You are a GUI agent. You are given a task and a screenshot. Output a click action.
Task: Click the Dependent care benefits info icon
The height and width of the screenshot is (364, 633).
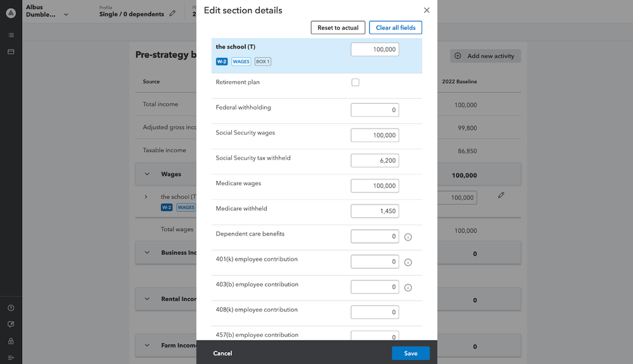pos(408,237)
